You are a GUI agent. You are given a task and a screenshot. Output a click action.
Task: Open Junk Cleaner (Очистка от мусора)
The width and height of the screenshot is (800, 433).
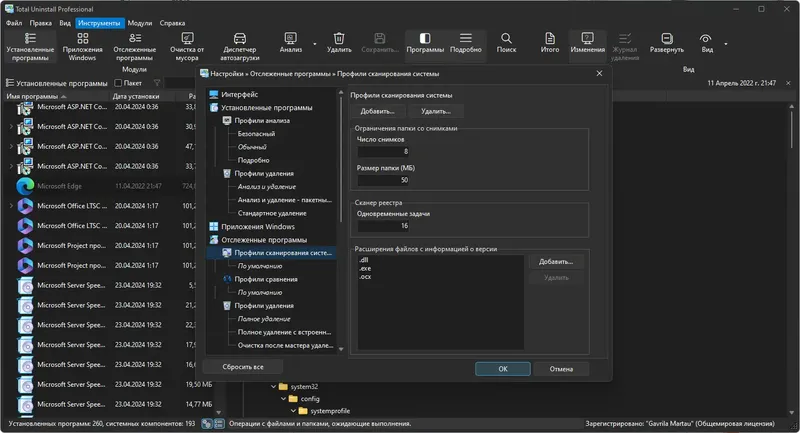point(187,46)
